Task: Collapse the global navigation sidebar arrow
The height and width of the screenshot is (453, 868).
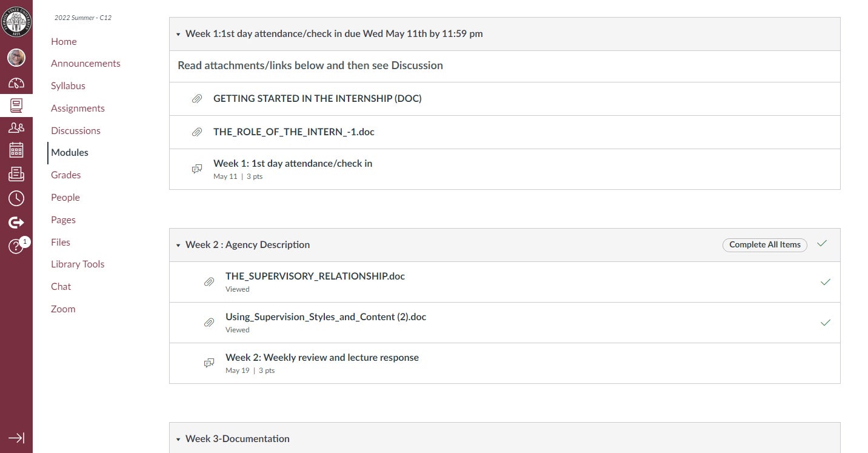Action: pos(16,438)
